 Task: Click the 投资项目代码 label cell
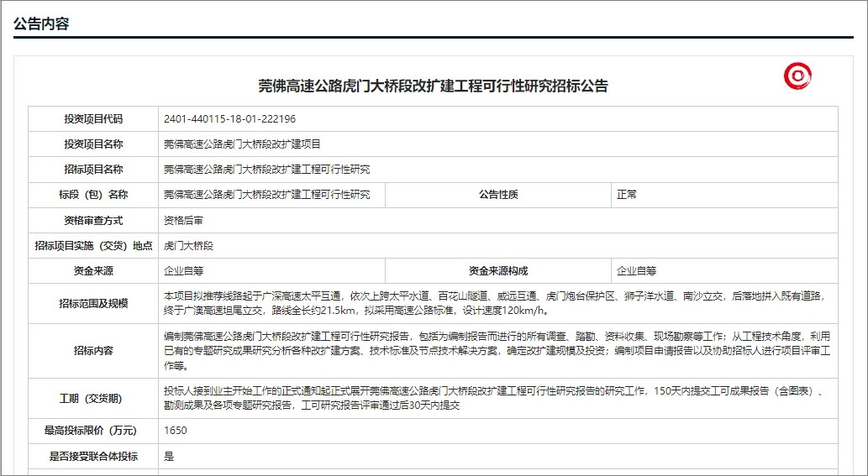coord(93,119)
